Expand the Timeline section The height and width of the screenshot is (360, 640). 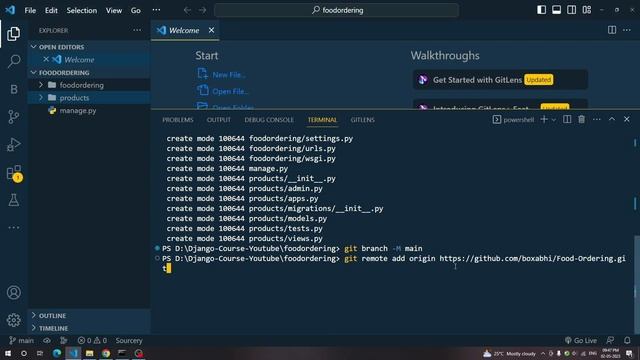89,328
